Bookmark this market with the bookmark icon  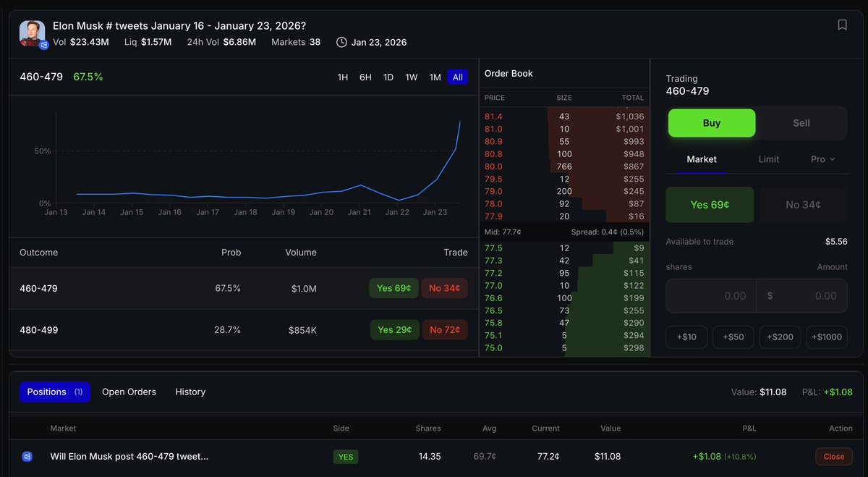point(842,25)
